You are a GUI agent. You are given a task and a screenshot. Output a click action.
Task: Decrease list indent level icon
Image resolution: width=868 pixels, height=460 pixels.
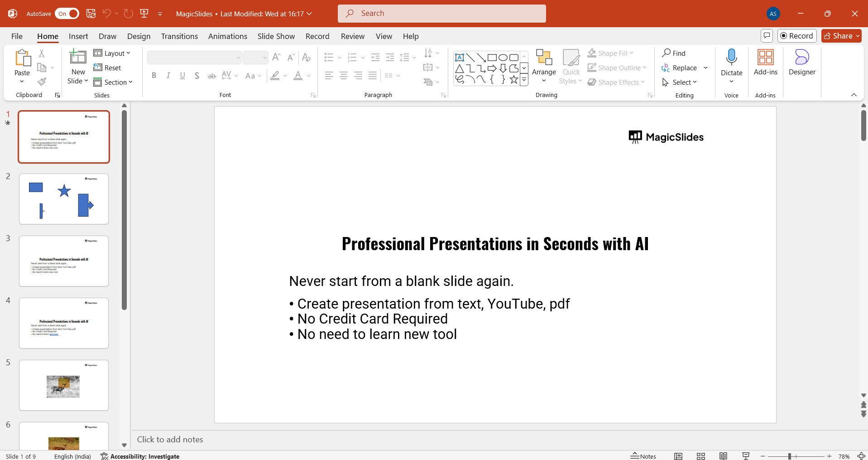tap(375, 57)
